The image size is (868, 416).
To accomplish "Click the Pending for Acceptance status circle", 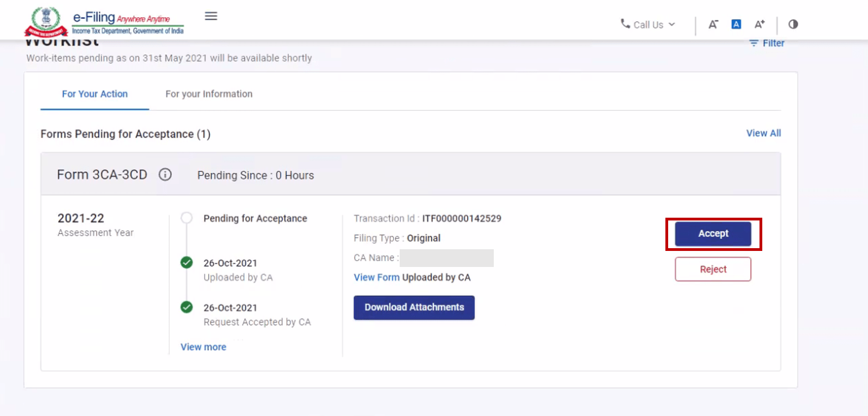I will [187, 218].
